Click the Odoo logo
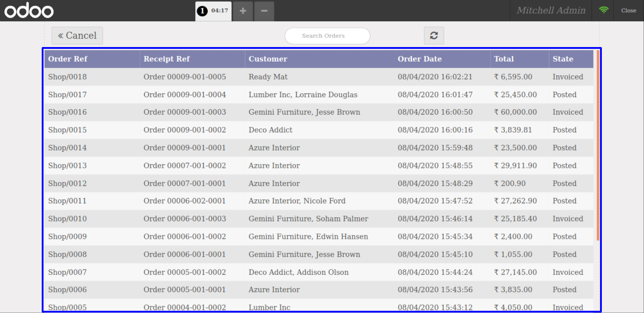The height and width of the screenshot is (313, 644). [x=29, y=11]
